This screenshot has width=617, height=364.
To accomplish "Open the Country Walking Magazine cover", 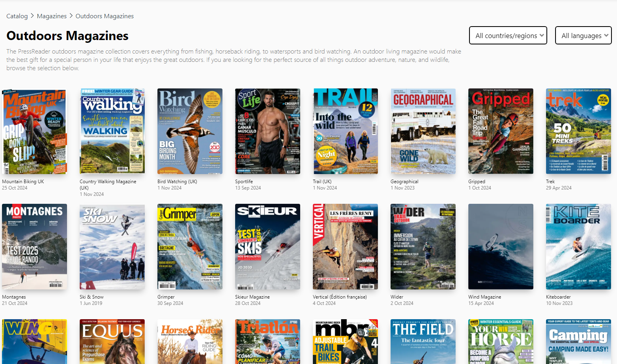I will coord(112,131).
